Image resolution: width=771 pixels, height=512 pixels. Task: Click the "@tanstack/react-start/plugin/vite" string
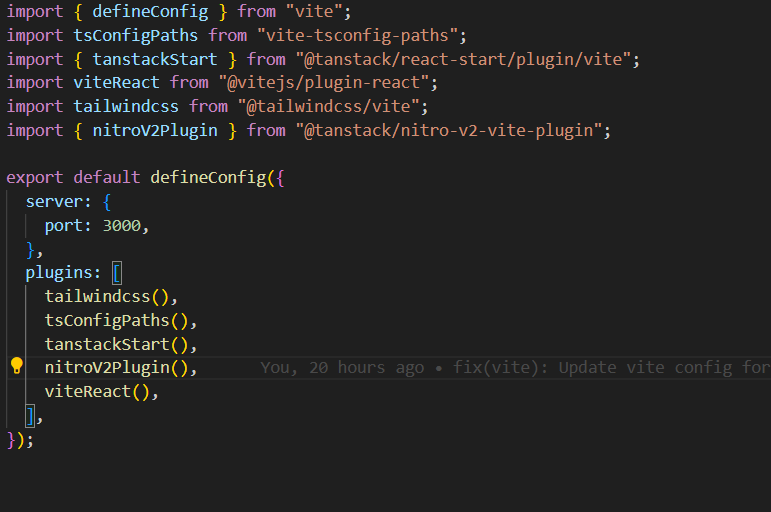(463, 60)
